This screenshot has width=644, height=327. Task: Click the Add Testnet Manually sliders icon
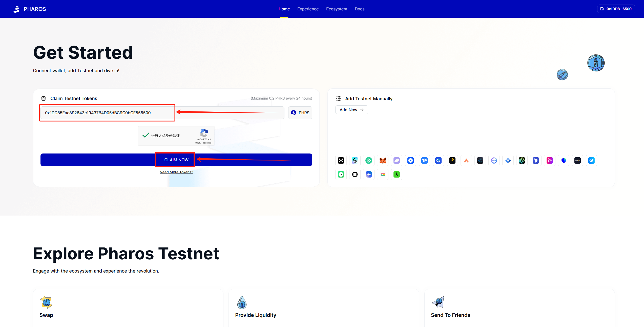tap(338, 99)
